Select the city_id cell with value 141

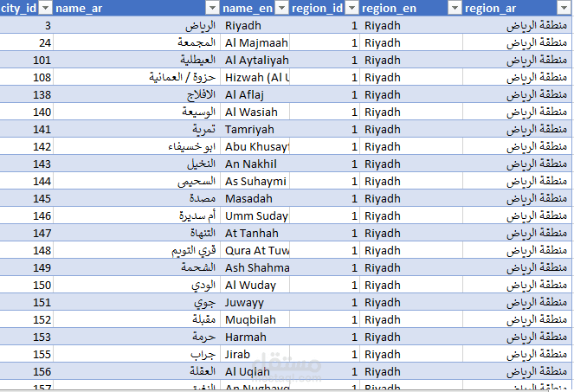coord(26,129)
